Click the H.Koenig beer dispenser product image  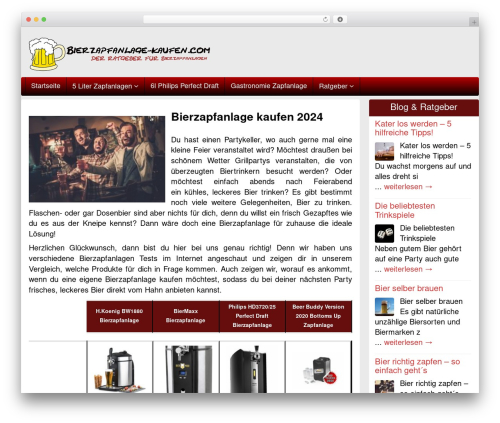click(120, 369)
